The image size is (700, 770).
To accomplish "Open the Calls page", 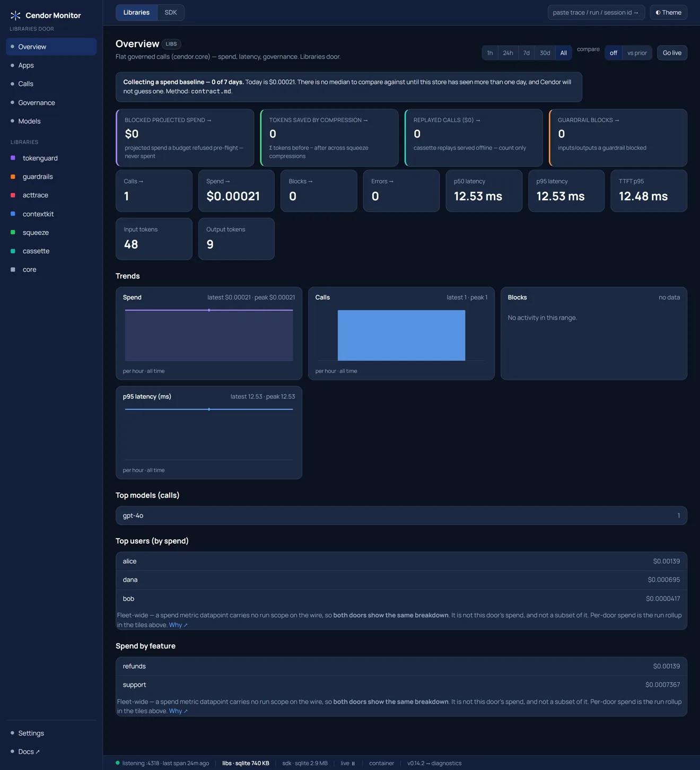I will 51,84.
